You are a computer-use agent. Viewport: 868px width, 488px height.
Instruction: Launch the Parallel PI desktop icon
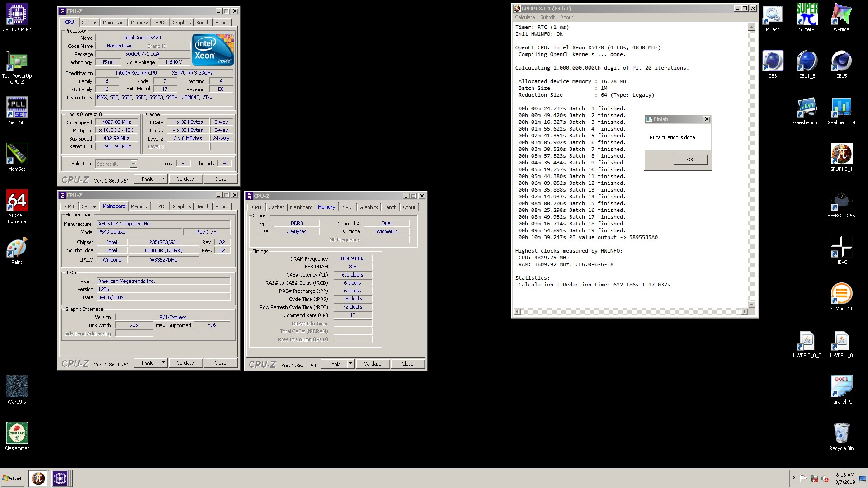click(x=841, y=390)
